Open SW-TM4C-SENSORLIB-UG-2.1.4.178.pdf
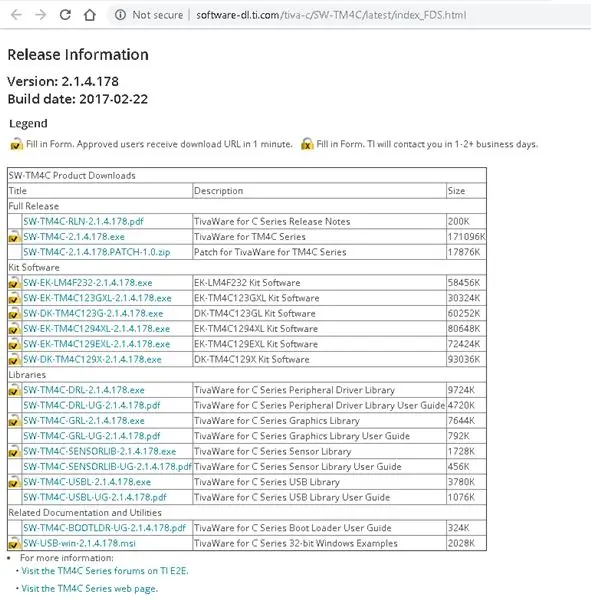This screenshot has width=591, height=600. (107, 466)
